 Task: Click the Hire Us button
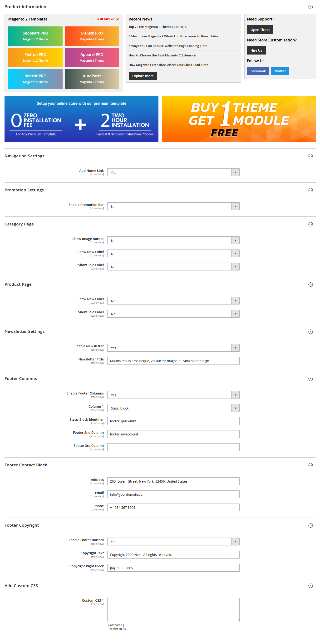point(256,50)
